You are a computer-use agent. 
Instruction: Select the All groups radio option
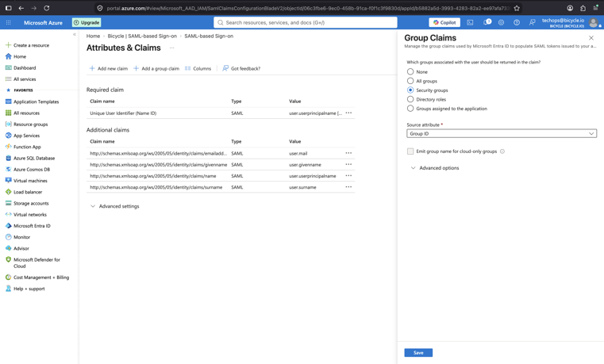coord(410,81)
